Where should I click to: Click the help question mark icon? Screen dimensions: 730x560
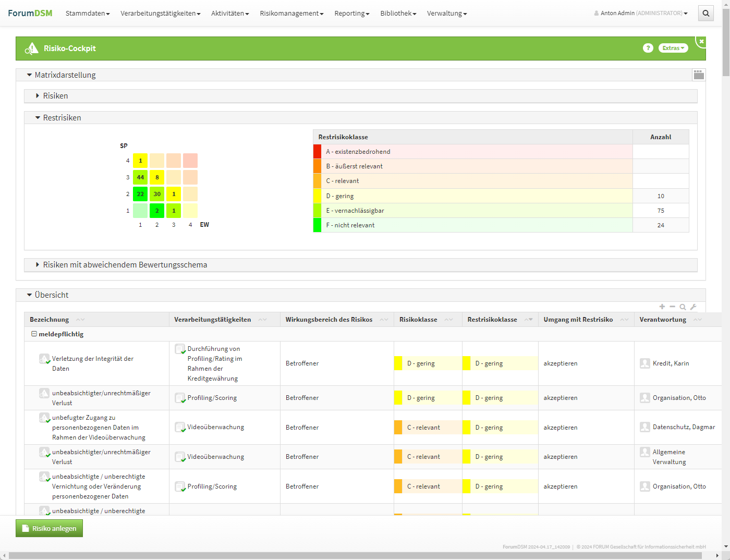pos(648,48)
